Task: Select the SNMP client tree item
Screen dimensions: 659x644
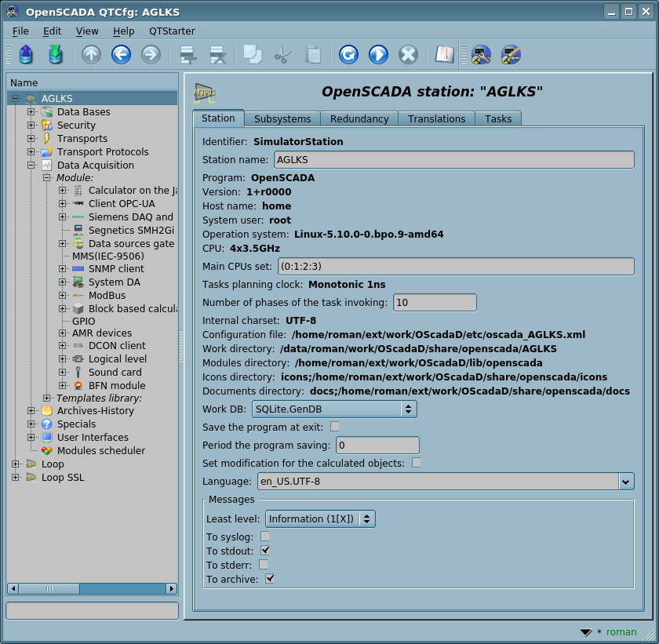Action: click(116, 269)
